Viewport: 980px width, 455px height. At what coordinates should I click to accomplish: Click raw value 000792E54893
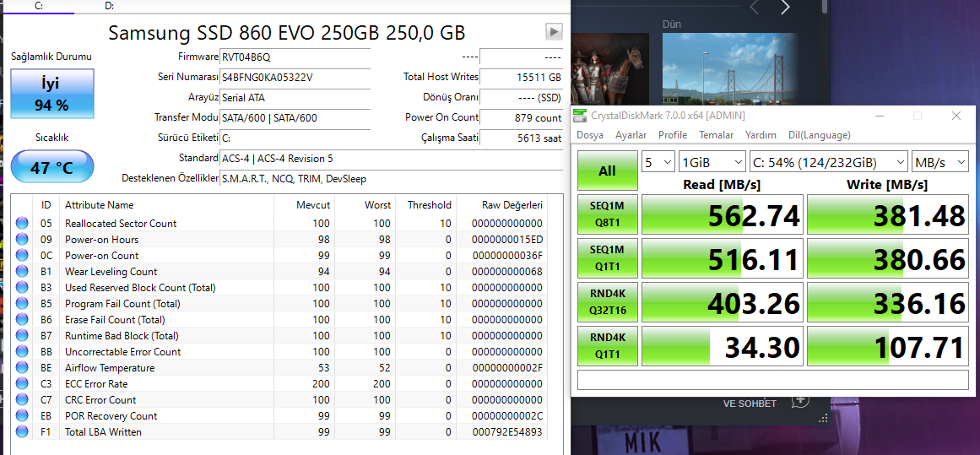coord(508,432)
